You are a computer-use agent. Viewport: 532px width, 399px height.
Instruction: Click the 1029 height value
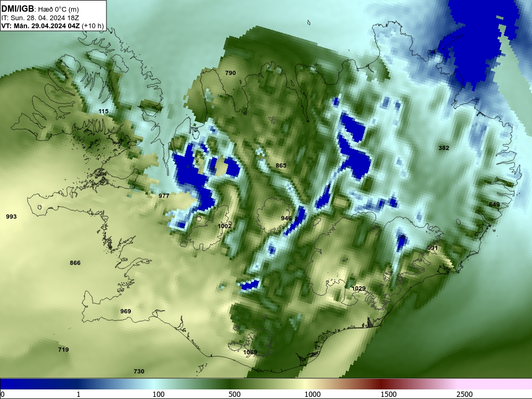pyautogui.click(x=359, y=288)
